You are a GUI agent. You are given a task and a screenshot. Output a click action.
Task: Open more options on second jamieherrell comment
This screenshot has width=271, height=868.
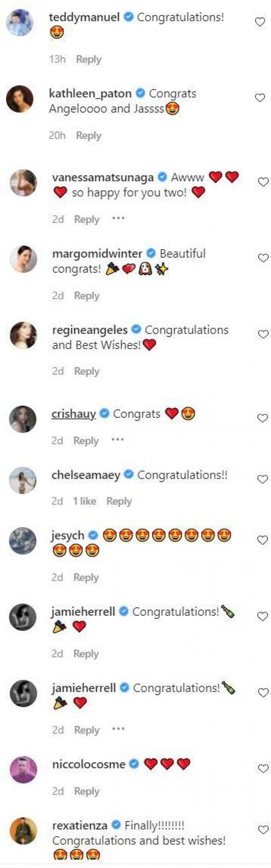point(118,729)
